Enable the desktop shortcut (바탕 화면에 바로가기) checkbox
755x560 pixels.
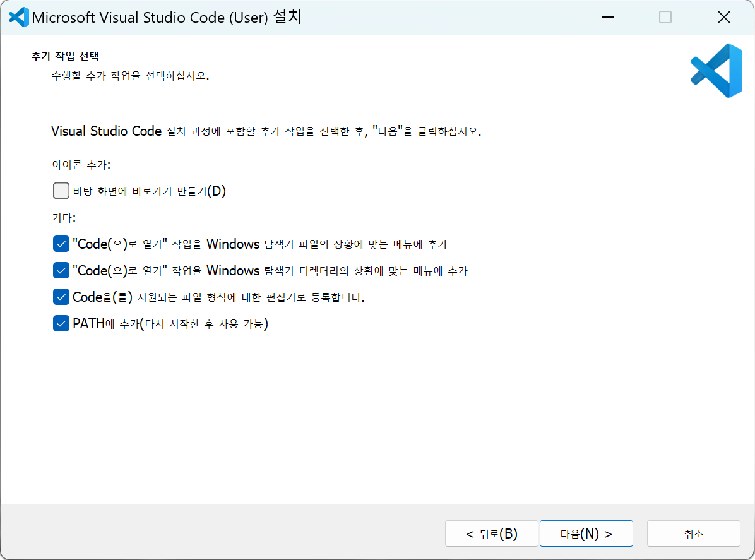coord(61,191)
